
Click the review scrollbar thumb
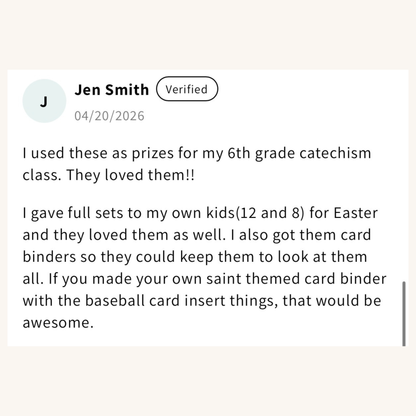(404, 314)
